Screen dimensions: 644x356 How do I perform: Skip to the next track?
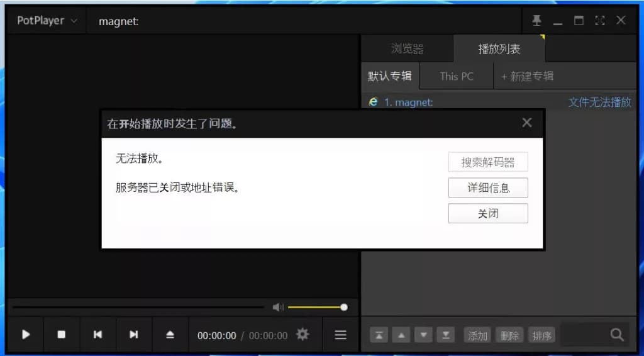[x=133, y=335]
